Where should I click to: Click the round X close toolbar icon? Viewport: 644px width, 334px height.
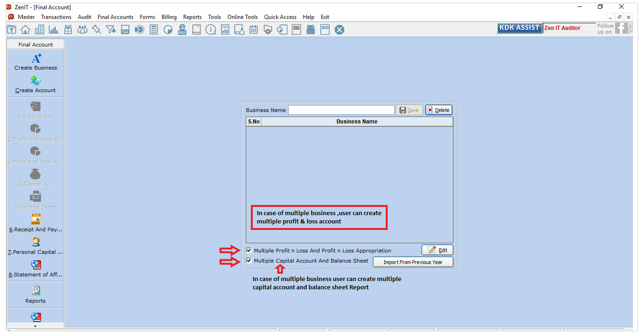click(339, 29)
